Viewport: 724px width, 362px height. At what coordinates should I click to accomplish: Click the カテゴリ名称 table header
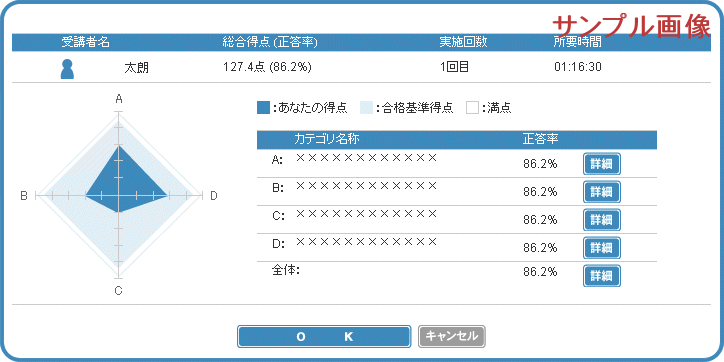[327, 139]
